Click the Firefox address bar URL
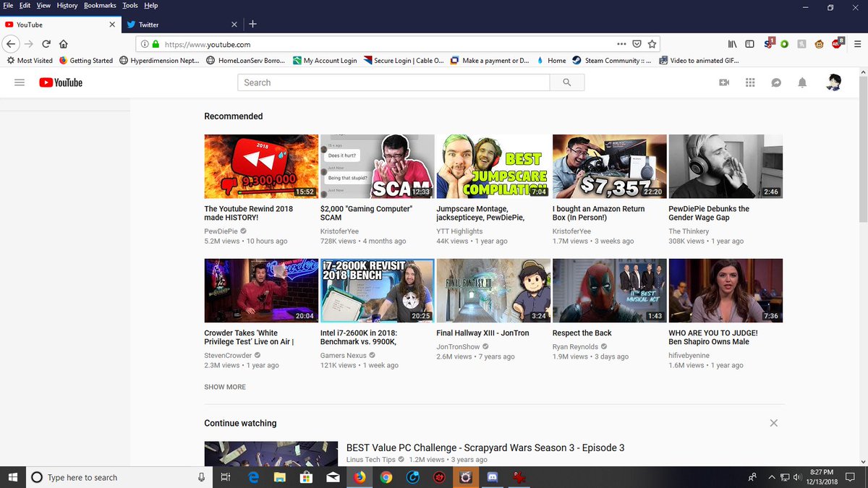Viewport: 868px width, 488px height. (x=207, y=44)
